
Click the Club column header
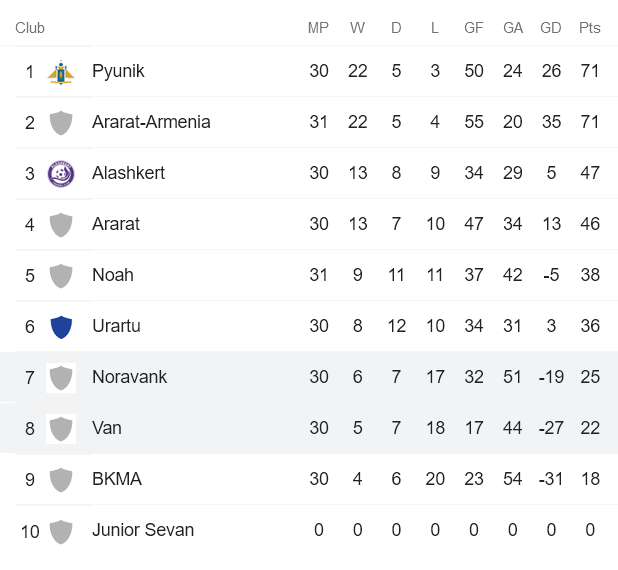(x=30, y=28)
